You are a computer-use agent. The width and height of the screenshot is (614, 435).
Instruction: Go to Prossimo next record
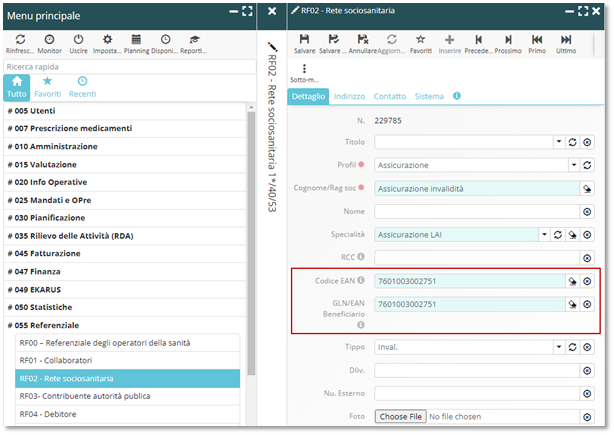coord(507,39)
